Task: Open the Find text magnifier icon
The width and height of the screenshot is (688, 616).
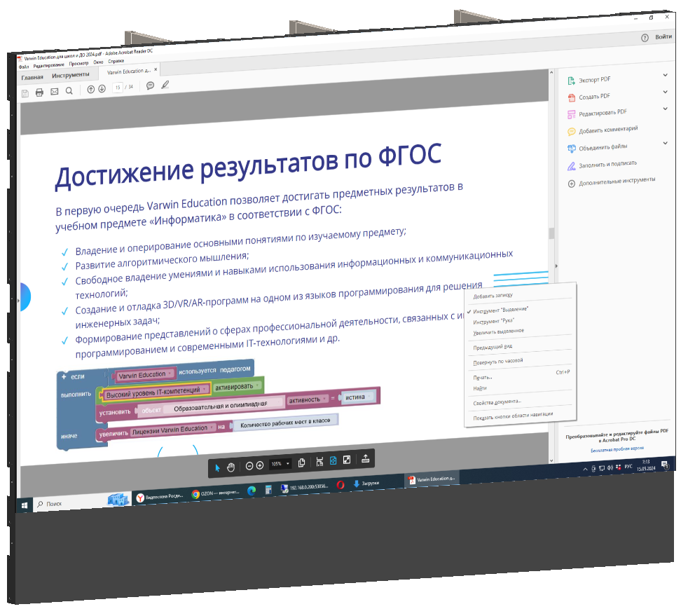Action: click(69, 91)
